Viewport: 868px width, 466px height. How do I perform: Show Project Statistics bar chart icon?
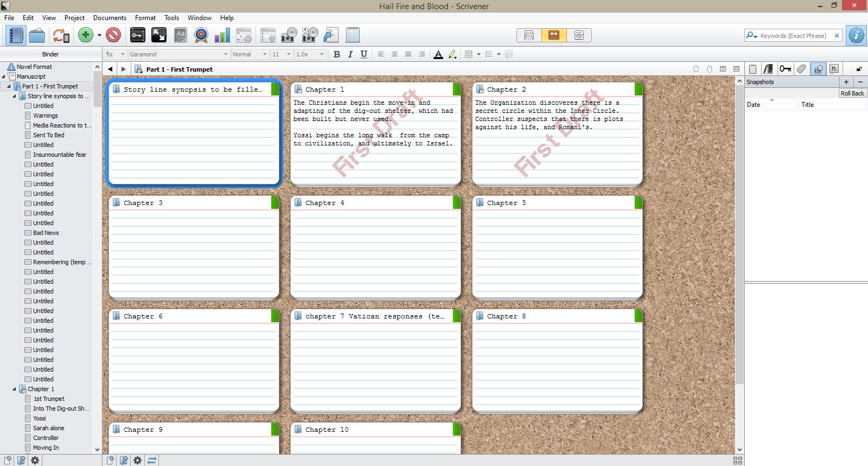(222, 36)
